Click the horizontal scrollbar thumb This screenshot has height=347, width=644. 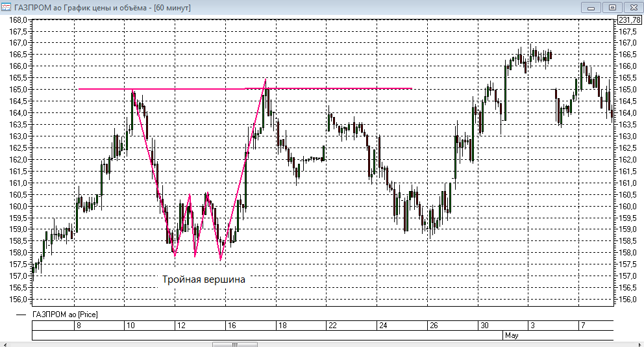click(x=235, y=344)
